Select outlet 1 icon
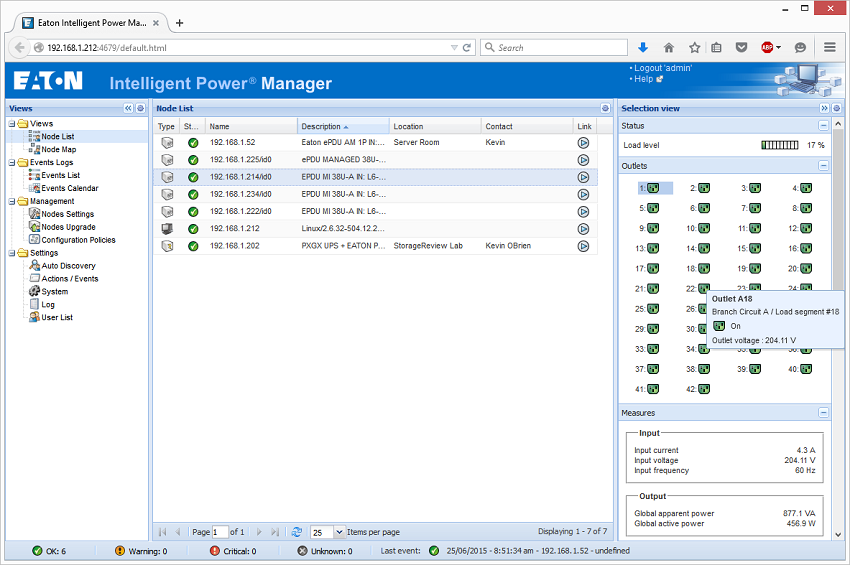This screenshot has width=850, height=565. tap(653, 188)
